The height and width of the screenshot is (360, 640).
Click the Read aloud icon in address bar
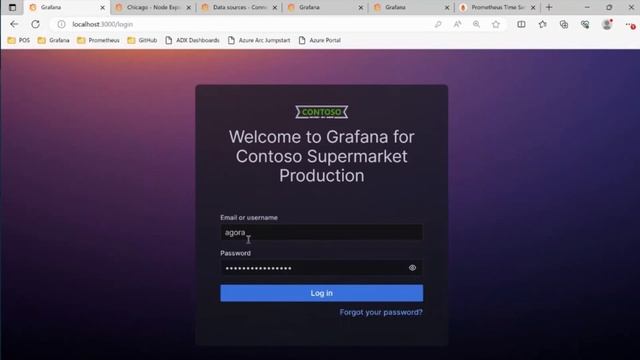[x=458, y=24]
